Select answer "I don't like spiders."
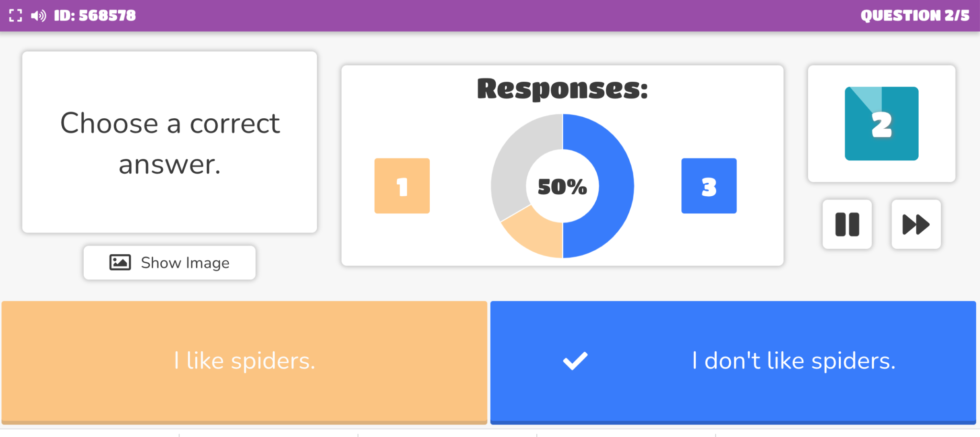The height and width of the screenshot is (437, 980). click(793, 361)
